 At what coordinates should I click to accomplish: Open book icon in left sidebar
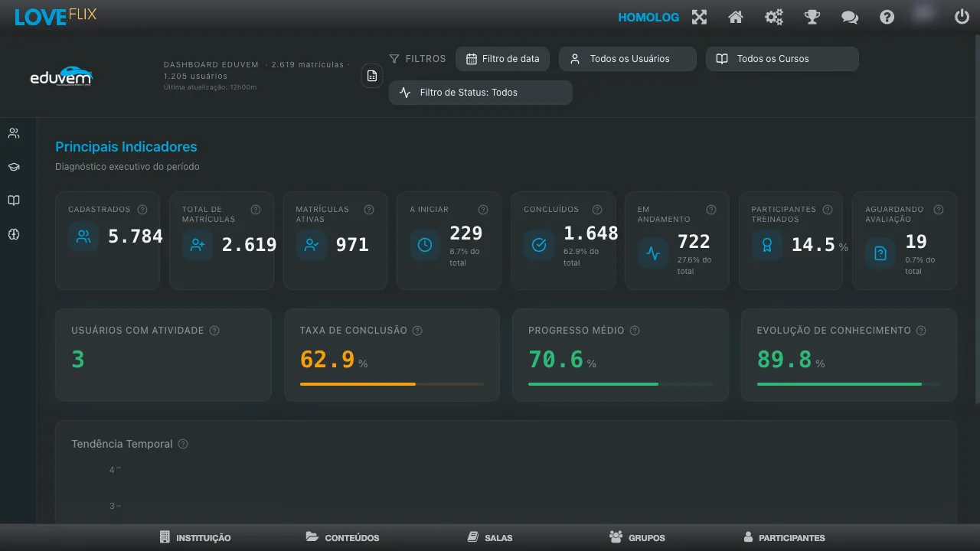pyautogui.click(x=14, y=201)
